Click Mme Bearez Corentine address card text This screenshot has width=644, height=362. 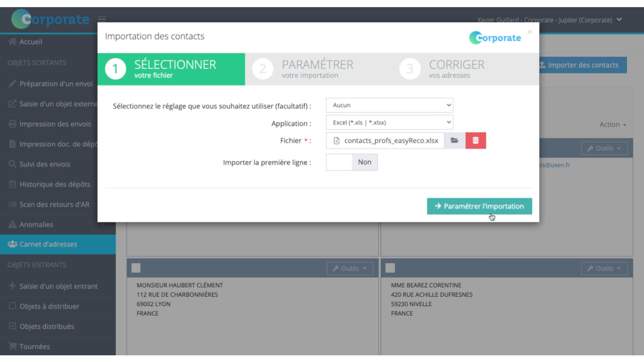click(432, 299)
